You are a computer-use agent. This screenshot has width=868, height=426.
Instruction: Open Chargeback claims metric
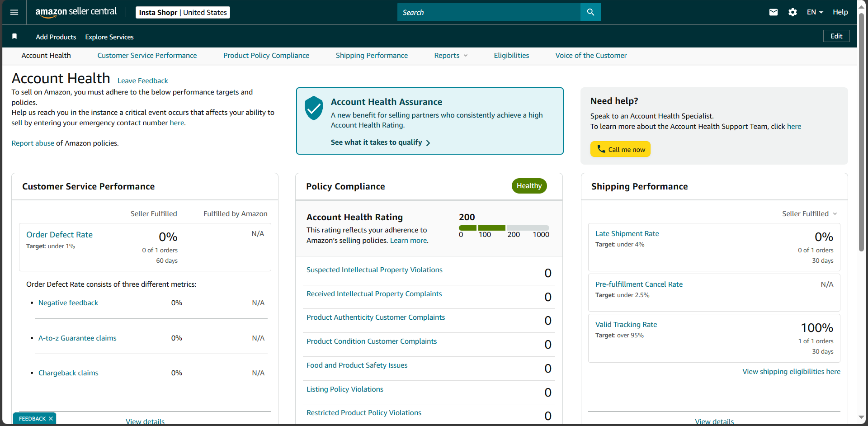pos(68,373)
